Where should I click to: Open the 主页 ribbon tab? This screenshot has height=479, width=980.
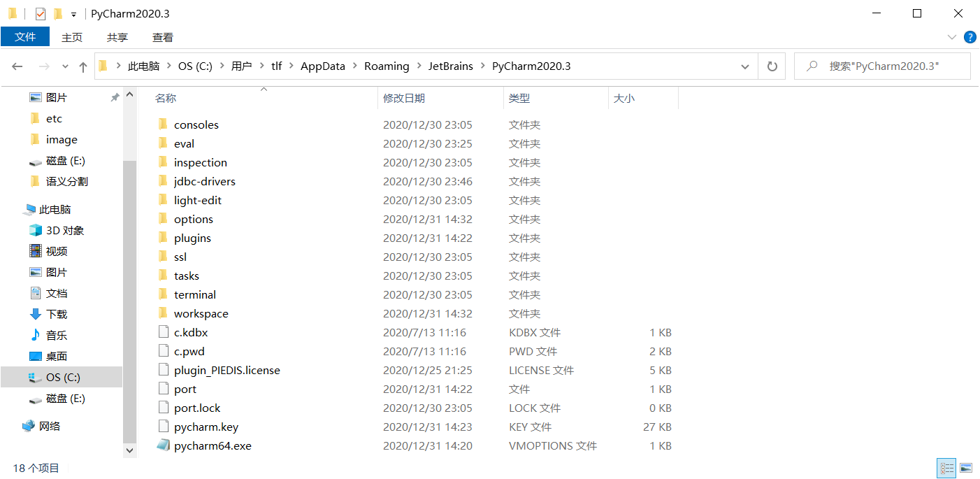tap(72, 37)
